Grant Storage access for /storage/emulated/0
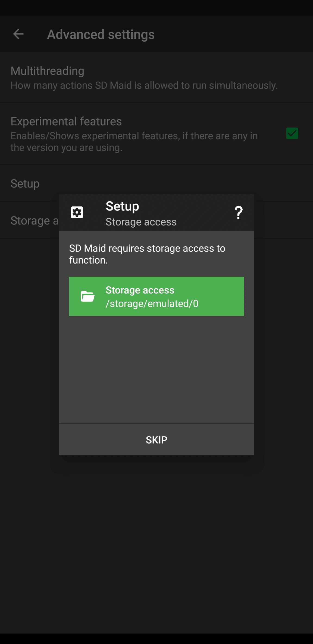313x644 pixels. pyautogui.click(x=156, y=296)
